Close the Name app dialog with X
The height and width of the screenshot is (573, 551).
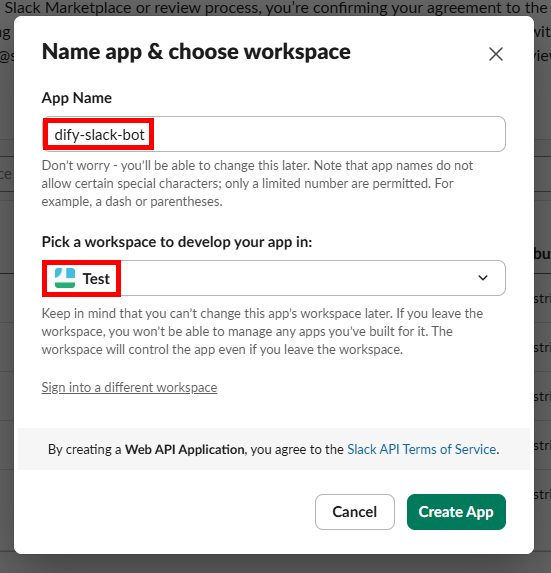click(496, 54)
